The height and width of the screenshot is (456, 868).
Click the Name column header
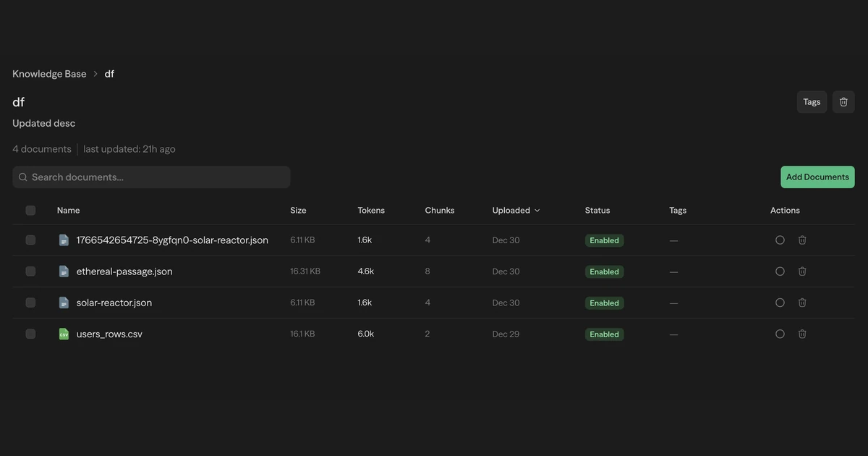point(69,211)
